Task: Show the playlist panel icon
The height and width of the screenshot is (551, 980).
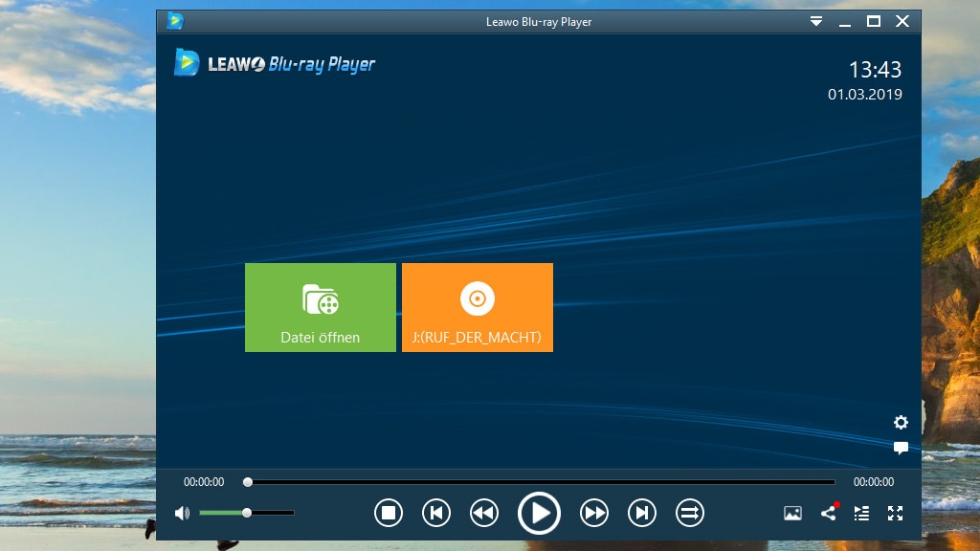Action: pyautogui.click(x=862, y=514)
